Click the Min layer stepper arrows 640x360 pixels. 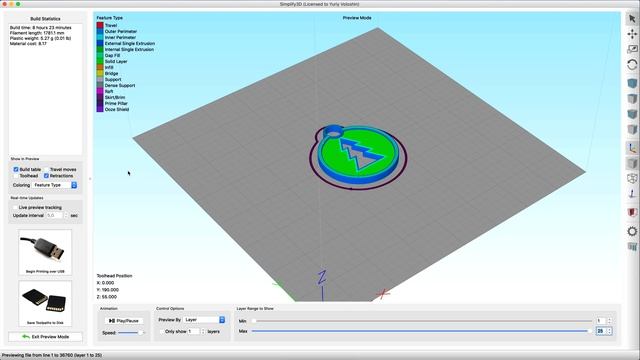tap(609, 321)
